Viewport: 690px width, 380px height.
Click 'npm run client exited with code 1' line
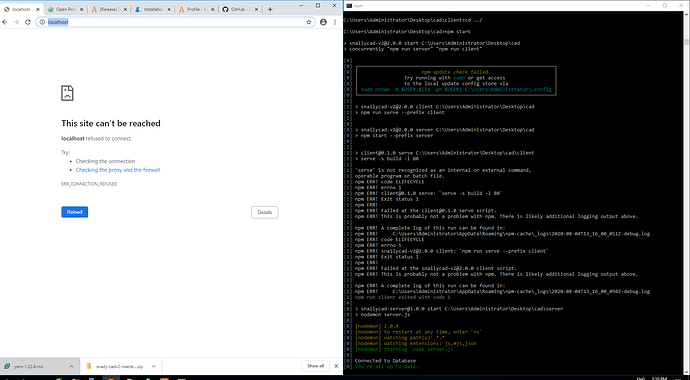pos(403,297)
